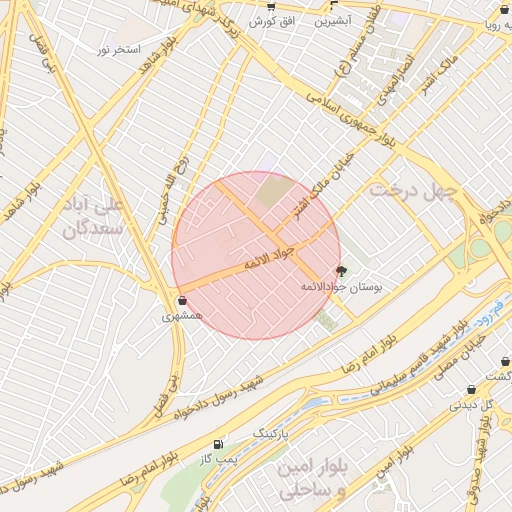
Task: Select the بلوار شهید قاسم سلیمانی road label
Action: [419, 358]
